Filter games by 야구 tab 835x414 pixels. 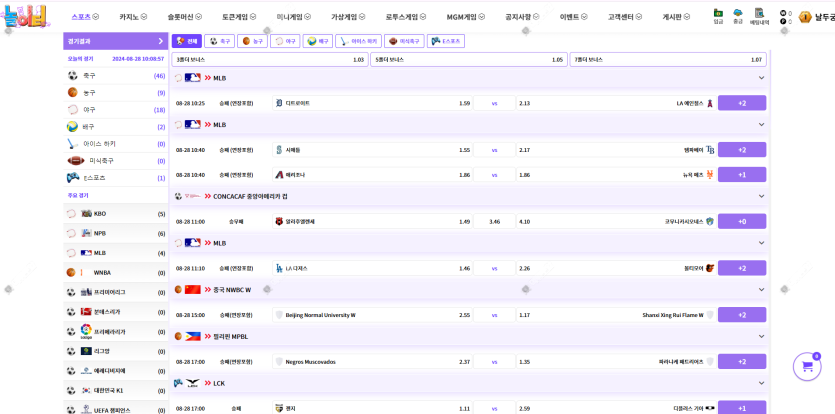tap(285, 41)
